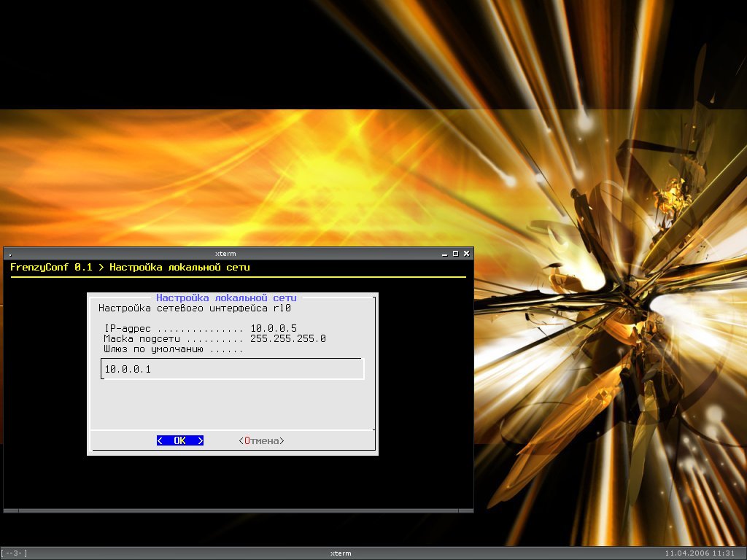Viewport: 747px width, 560px height.
Task: Maximize the xterm window
Action: point(455,254)
